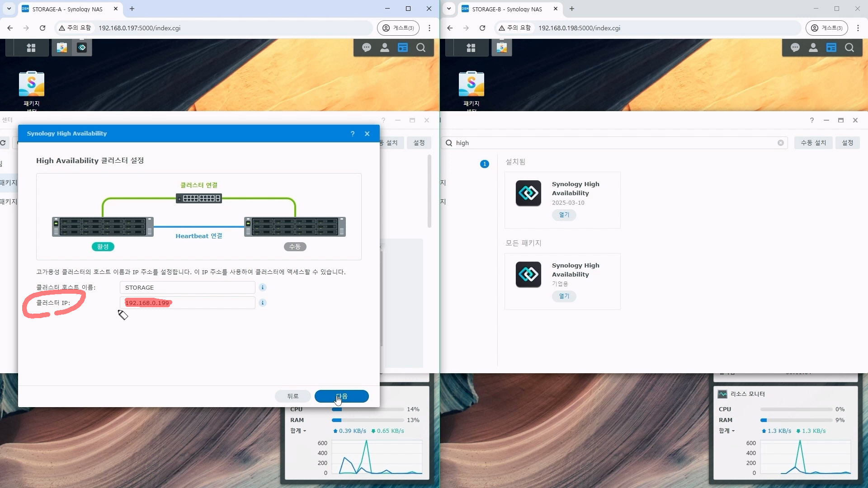The height and width of the screenshot is (488, 868).
Task: Open the Package Center desktop icon on STORAGE-B
Action: pyautogui.click(x=471, y=84)
